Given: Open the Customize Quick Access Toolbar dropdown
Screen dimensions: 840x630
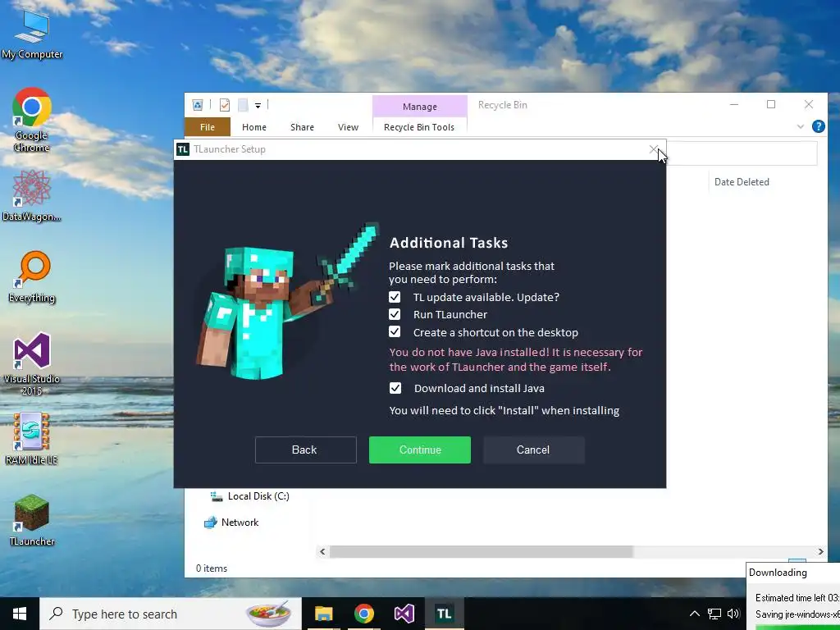Looking at the screenshot, I should pyautogui.click(x=258, y=106).
